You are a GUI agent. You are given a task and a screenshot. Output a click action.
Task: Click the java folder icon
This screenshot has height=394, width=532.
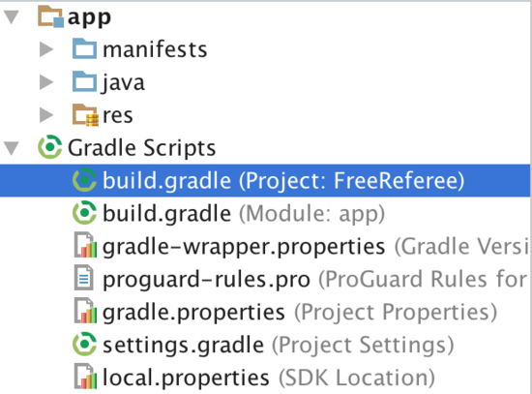click(x=84, y=81)
